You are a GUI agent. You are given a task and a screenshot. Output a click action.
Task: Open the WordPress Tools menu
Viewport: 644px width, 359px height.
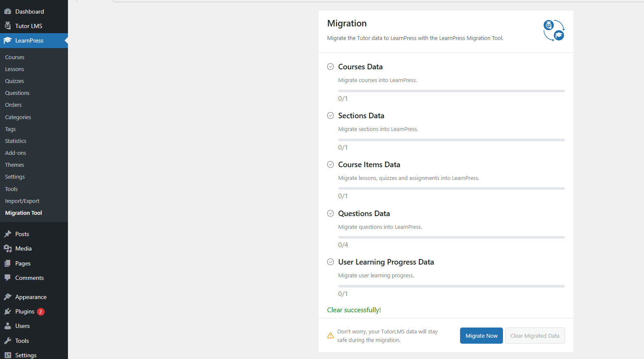click(34, 341)
